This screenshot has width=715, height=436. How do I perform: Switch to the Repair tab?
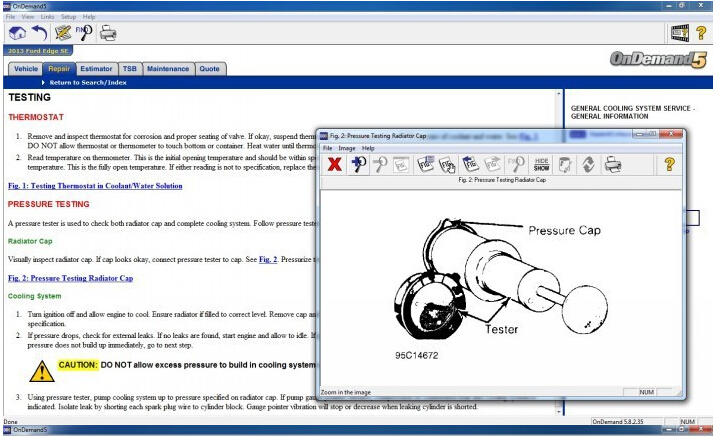(x=59, y=69)
